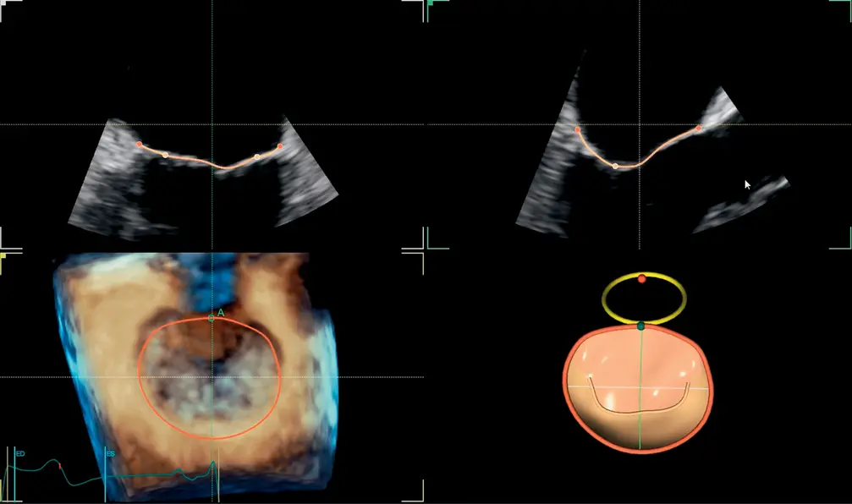The image size is (852, 504).
Task: Jump to the ES marker on ECG
Action: click(x=110, y=454)
